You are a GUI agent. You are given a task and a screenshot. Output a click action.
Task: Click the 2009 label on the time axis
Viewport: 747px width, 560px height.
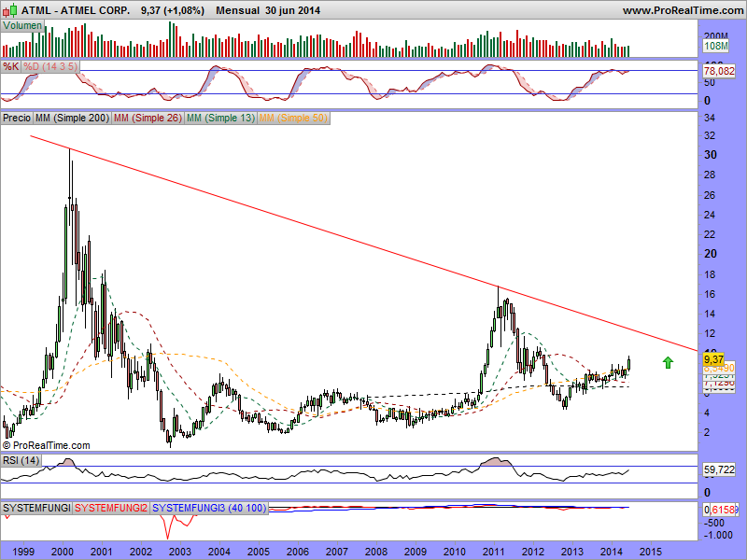pos(415,552)
